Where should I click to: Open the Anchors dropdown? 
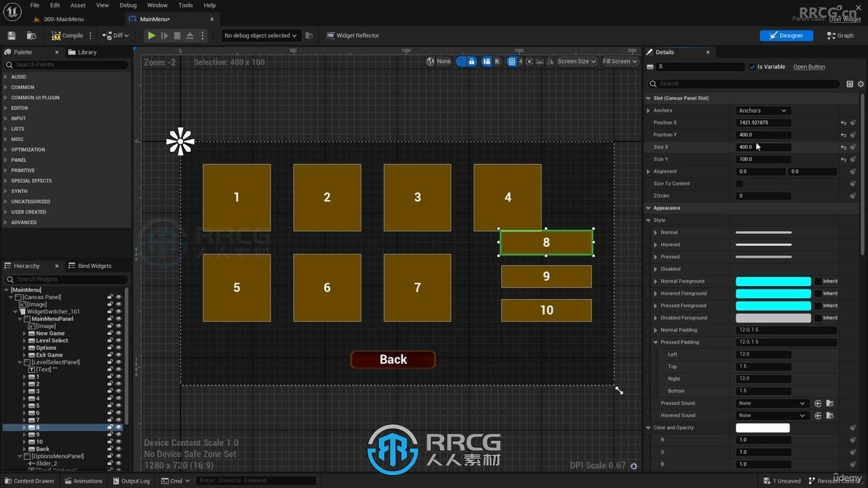(763, 110)
